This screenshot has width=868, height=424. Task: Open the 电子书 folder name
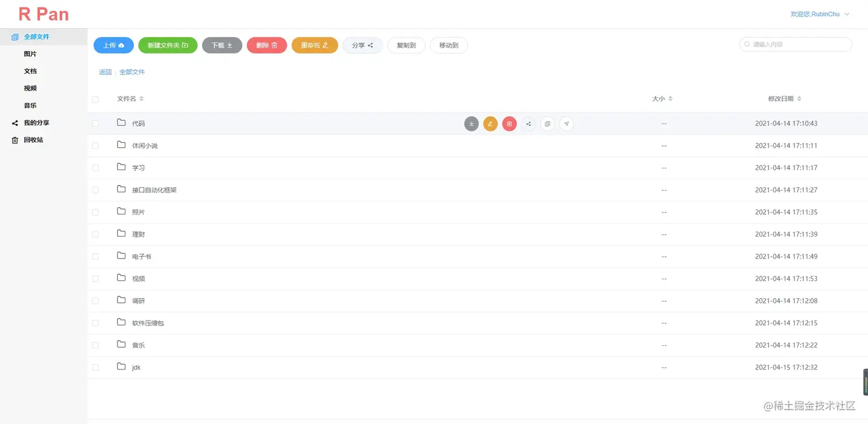(142, 257)
